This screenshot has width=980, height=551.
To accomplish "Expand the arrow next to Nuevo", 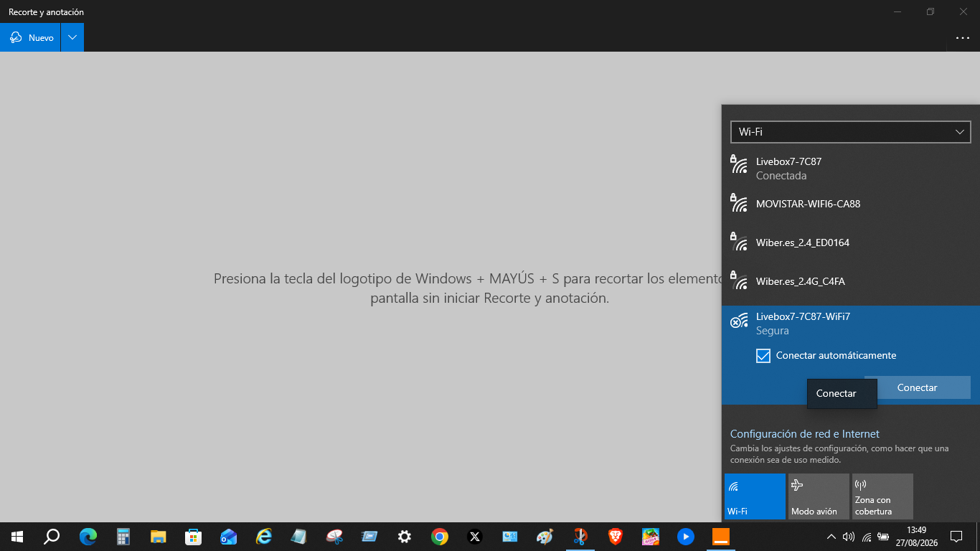I will 72,37.
